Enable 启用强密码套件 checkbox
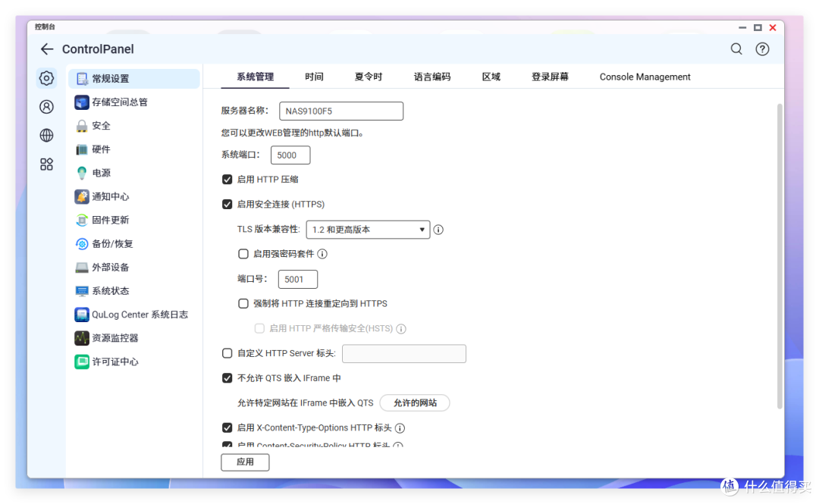The image size is (819, 504). point(243,254)
